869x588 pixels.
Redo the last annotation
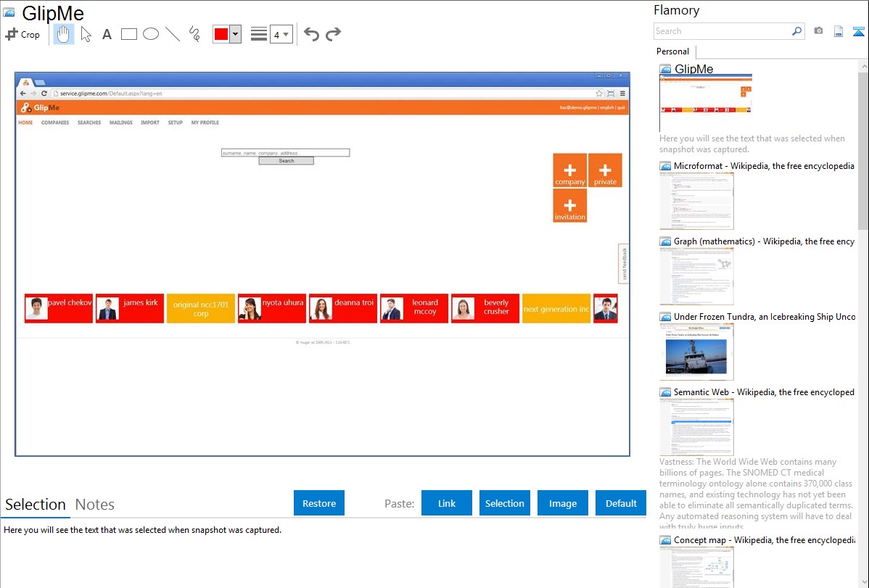pyautogui.click(x=333, y=34)
